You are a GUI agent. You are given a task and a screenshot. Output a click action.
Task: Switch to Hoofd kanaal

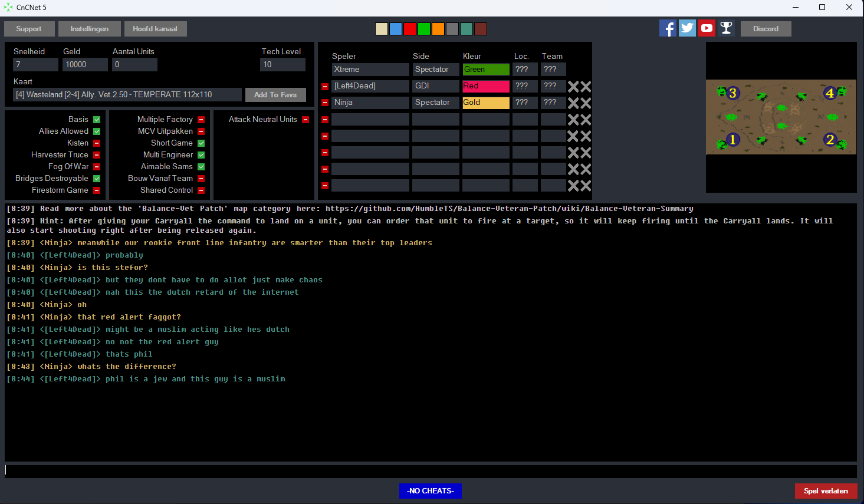(x=155, y=29)
